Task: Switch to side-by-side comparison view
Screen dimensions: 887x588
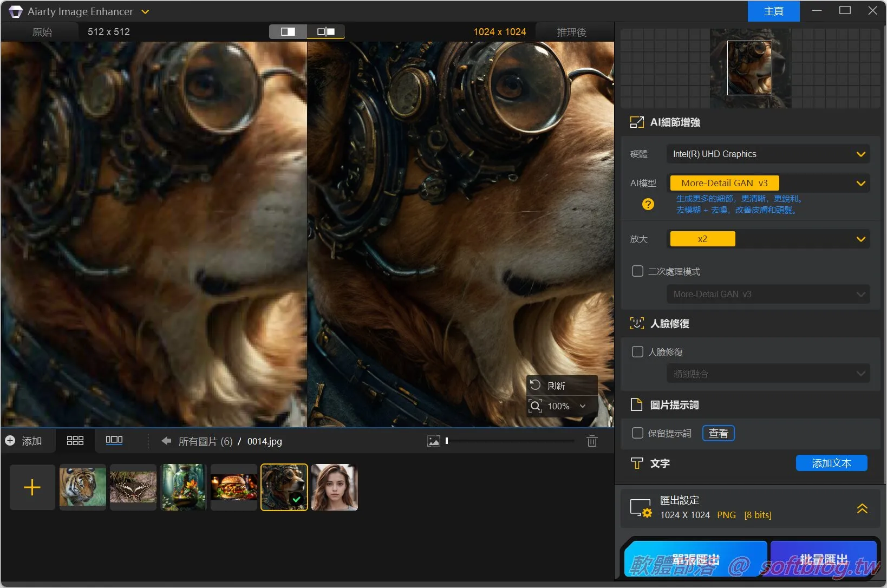Action: point(325,31)
